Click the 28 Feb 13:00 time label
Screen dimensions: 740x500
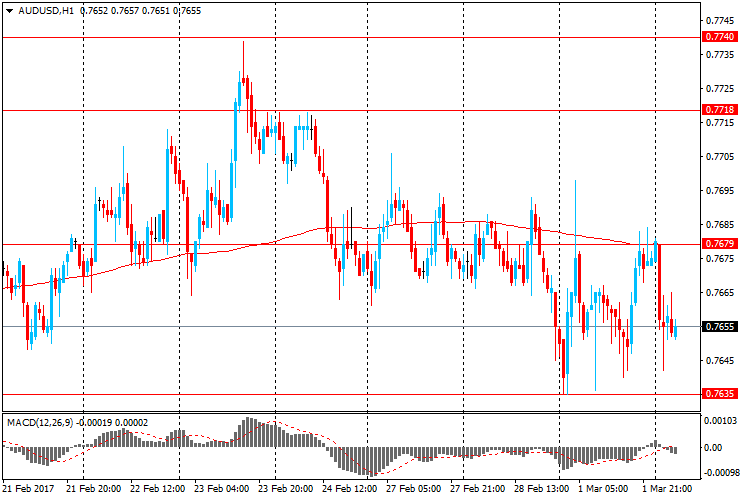[541, 488]
